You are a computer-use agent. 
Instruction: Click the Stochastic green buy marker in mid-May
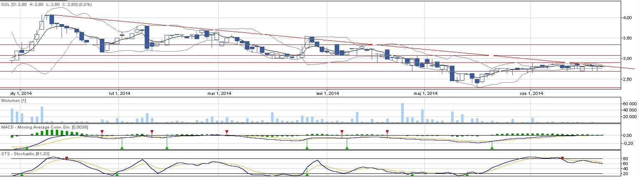coord(467,174)
